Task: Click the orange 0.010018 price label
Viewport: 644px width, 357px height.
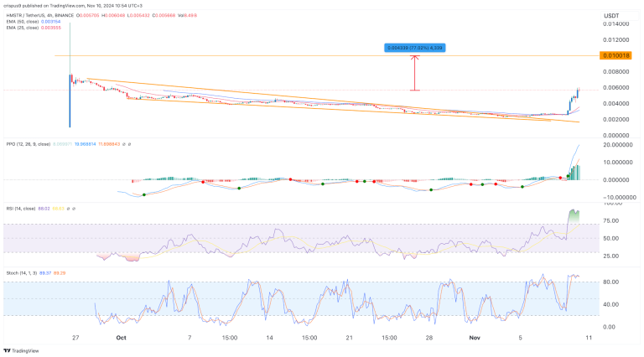Action: [615, 55]
